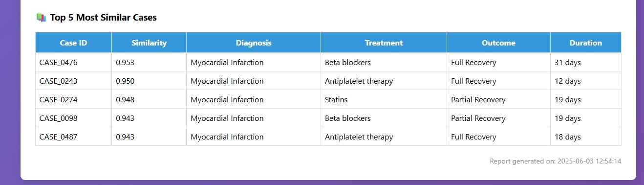Image resolution: width=644 pixels, height=185 pixels.
Task: Click the Report generated on timestamp
Action: [x=556, y=161]
